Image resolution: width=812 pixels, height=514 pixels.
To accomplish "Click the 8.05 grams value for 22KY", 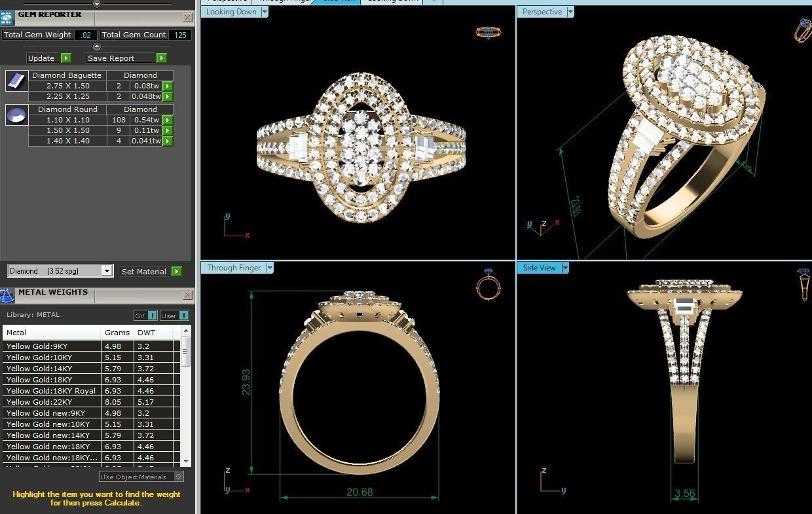I will 113,402.
